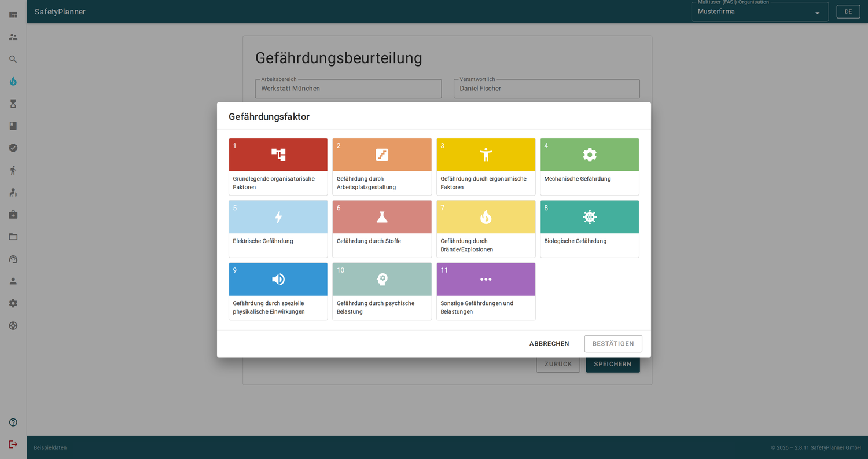Click the SafetyPlanner title in header

(x=60, y=12)
